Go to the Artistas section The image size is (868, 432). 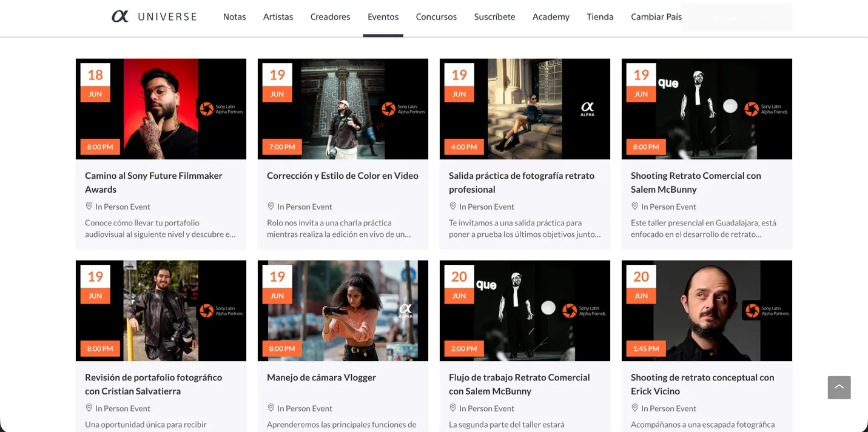tap(278, 17)
